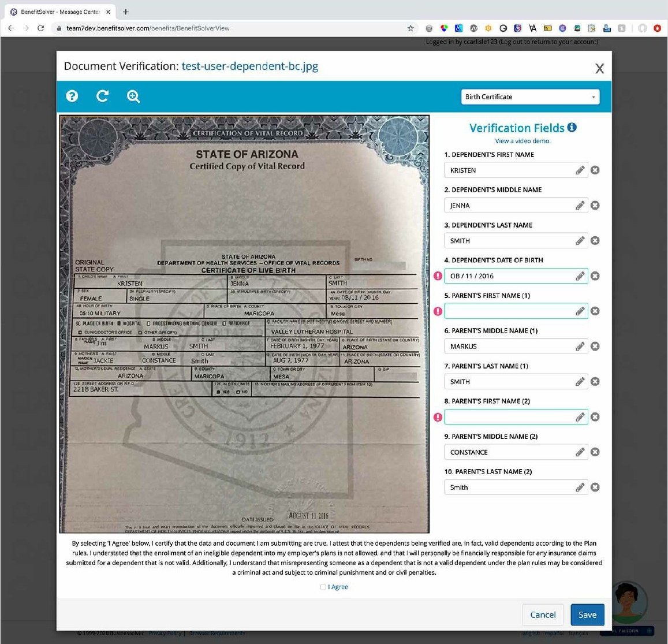Clear the Parent's Last Name (1) field

click(595, 381)
